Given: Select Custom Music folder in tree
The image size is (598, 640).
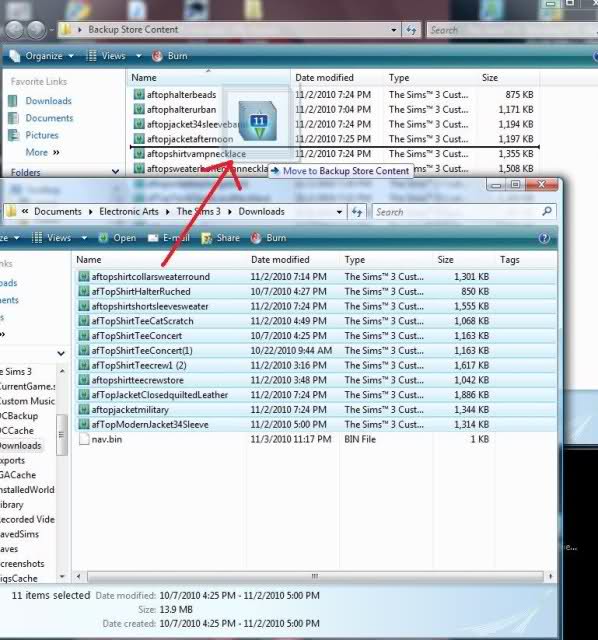Looking at the screenshot, I should click(27, 401).
